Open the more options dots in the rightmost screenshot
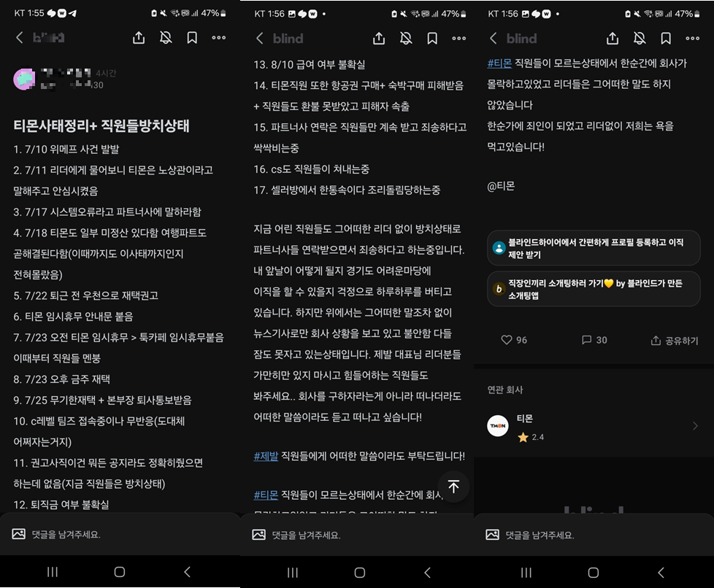 tap(693, 38)
